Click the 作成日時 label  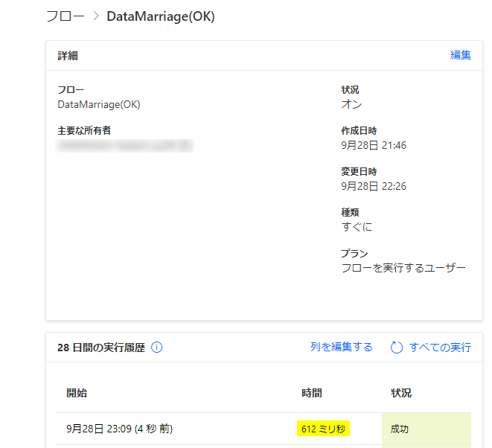point(359,130)
